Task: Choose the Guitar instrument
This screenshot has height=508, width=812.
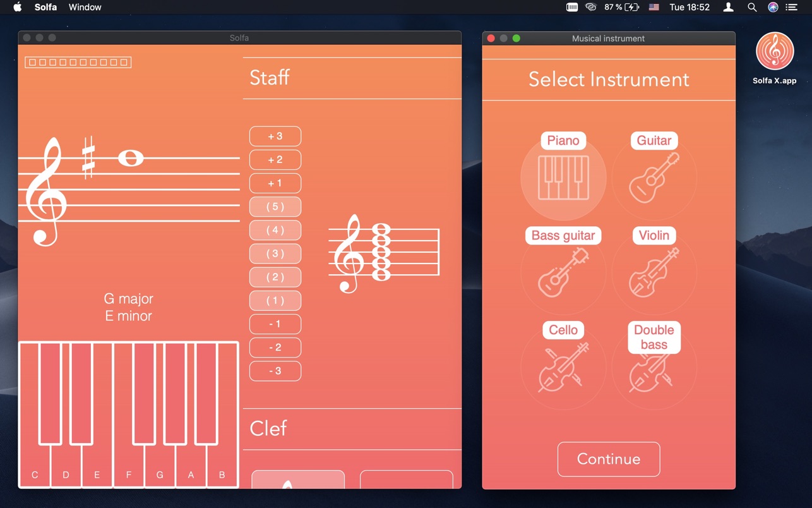Action: (x=654, y=177)
